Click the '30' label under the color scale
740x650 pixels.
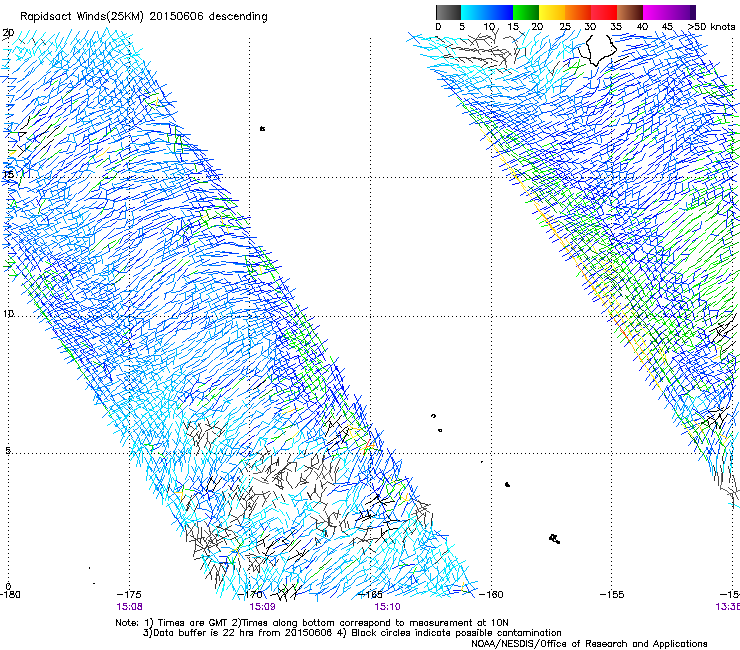coord(590,27)
